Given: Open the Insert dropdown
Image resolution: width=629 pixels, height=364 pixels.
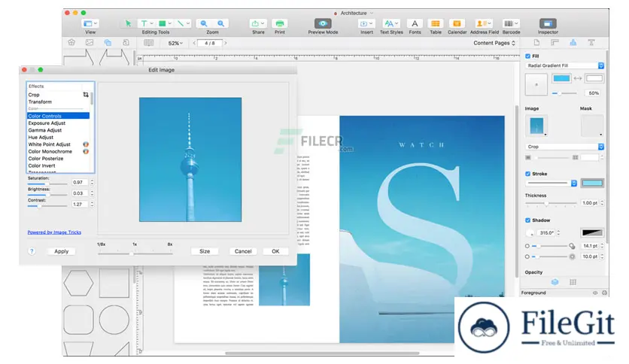Looking at the screenshot, I should point(366,23).
